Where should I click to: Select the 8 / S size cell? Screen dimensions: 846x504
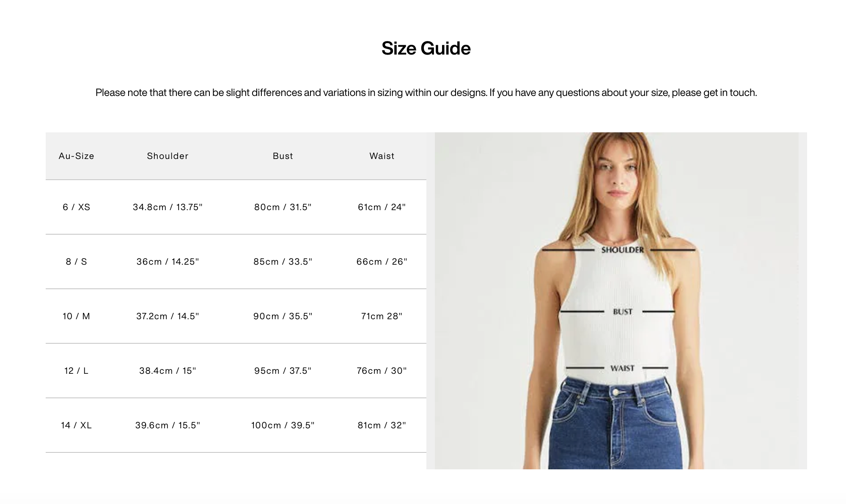[77, 262]
